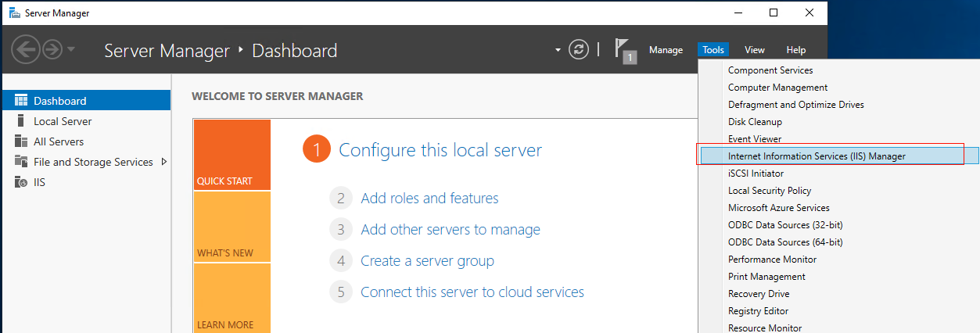This screenshot has width=980, height=333.
Task: Minimize the Server Manager window
Action: 738,13
